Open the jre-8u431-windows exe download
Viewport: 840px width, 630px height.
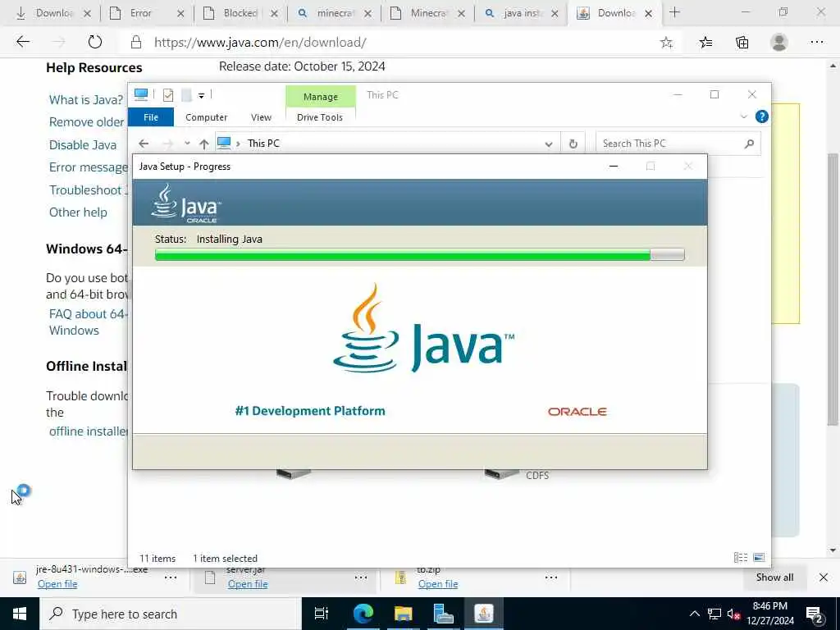tap(57, 584)
